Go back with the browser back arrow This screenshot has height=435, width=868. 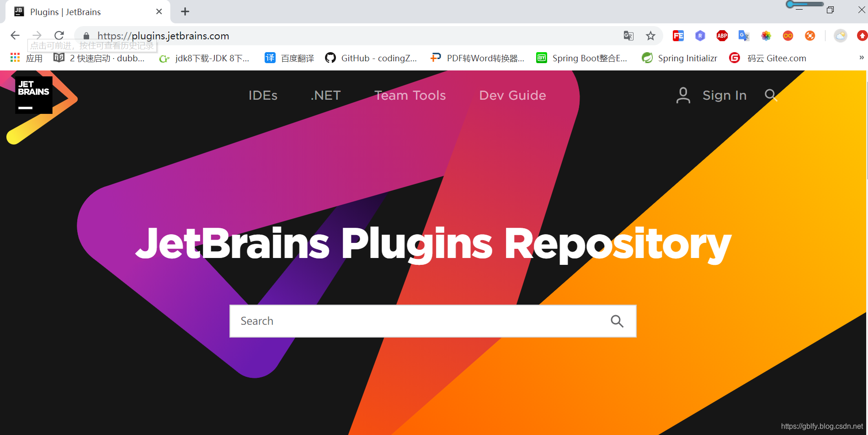[15, 35]
